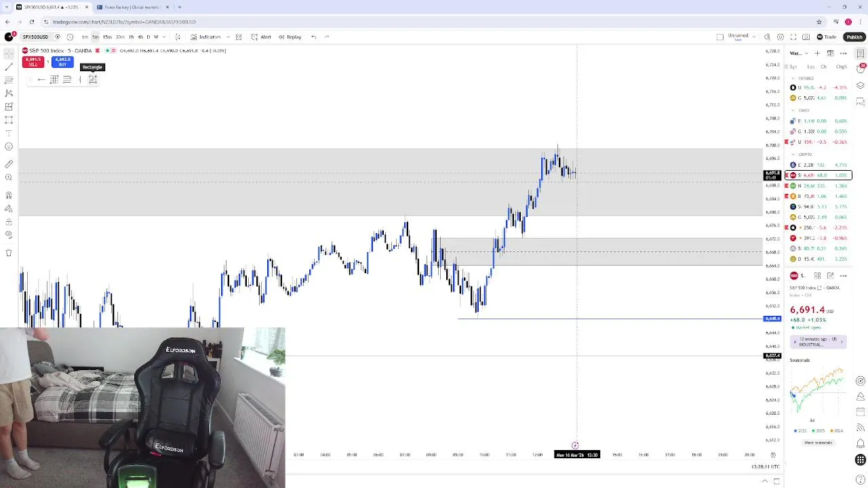Select the 1m timeframe
868x488 pixels.
click(x=85, y=37)
